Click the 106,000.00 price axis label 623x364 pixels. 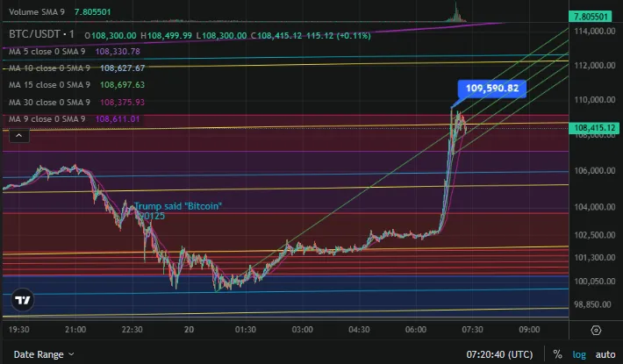[x=594, y=170]
